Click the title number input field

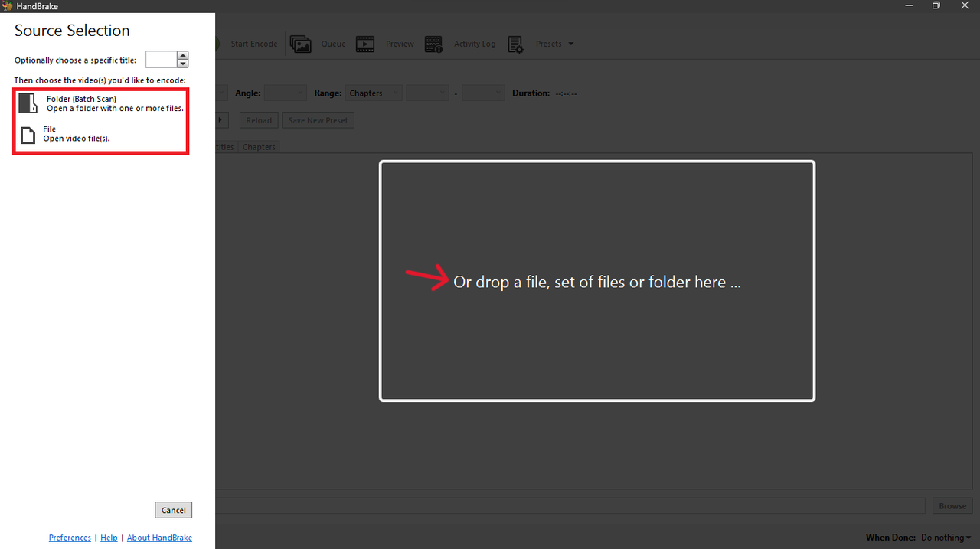pos(162,60)
